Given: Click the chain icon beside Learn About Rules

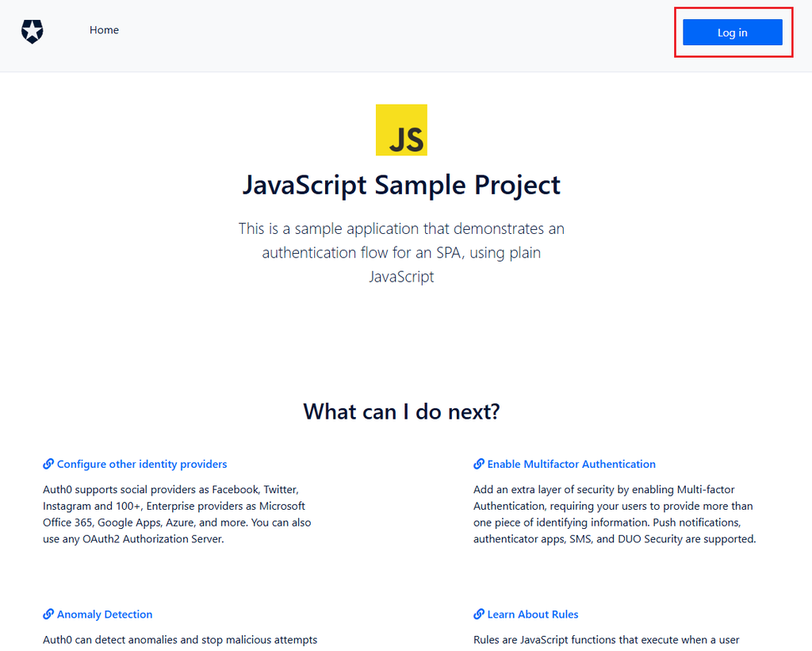Looking at the screenshot, I should [479, 615].
